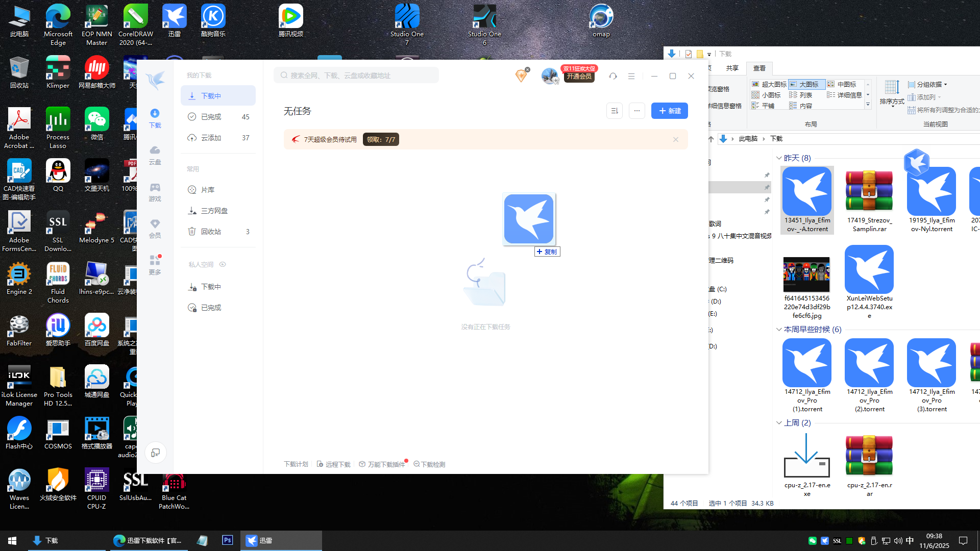Switch to the 共享 ribbon tab
The width and height of the screenshot is (980, 551).
732,68
